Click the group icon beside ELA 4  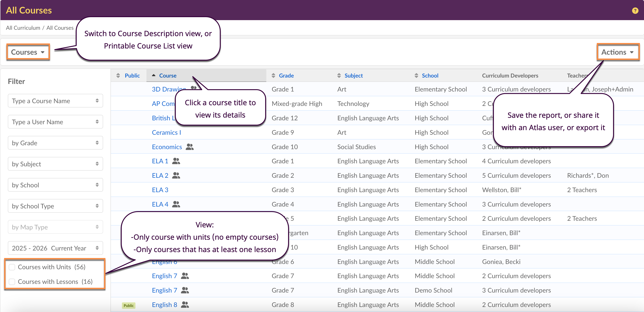tap(176, 204)
